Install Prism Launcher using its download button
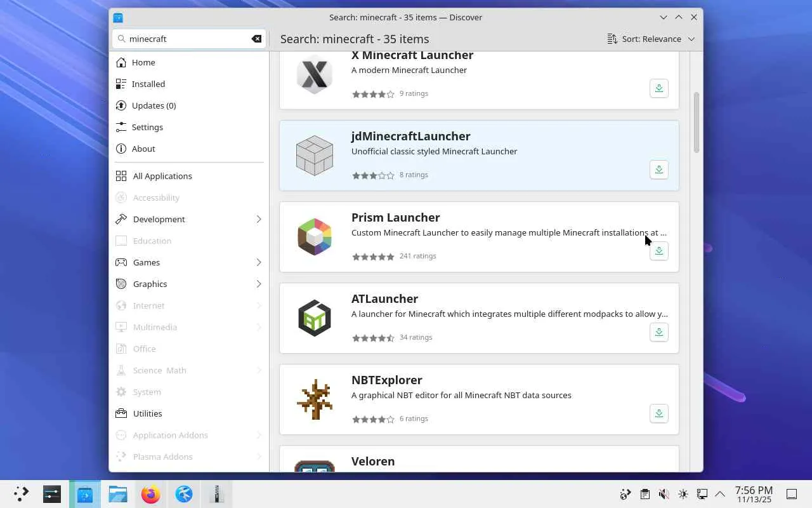 659,251
